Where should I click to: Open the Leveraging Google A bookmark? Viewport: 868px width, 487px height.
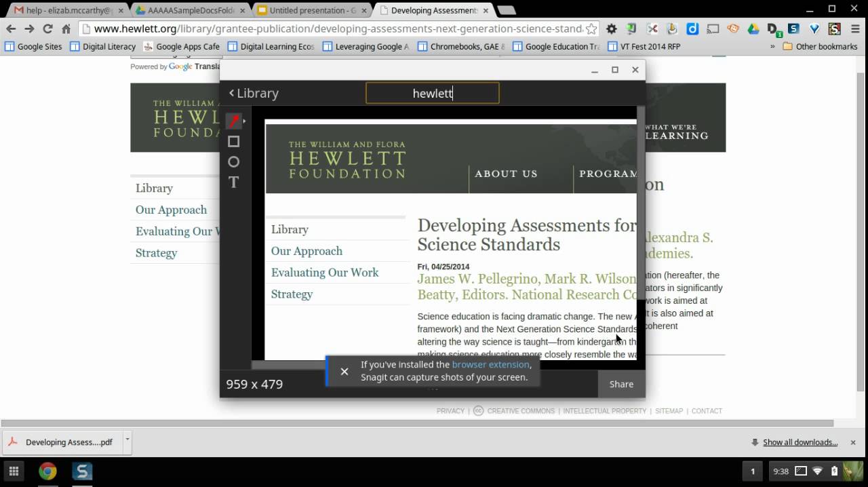[366, 47]
